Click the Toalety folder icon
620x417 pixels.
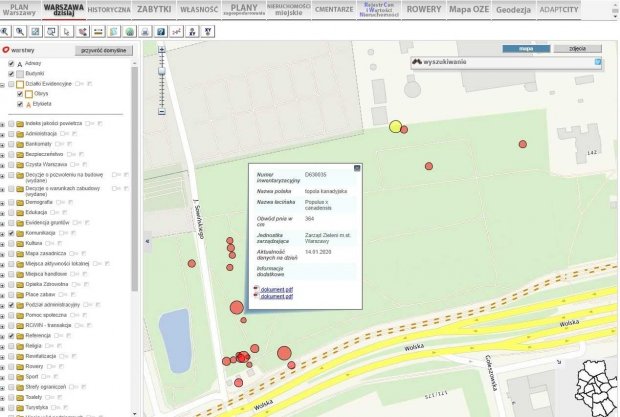click(20, 397)
